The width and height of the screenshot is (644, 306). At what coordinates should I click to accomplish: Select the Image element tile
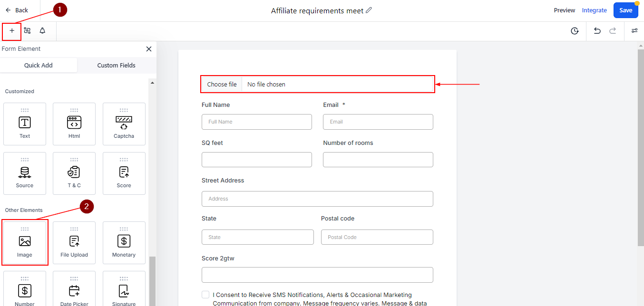[x=25, y=243]
